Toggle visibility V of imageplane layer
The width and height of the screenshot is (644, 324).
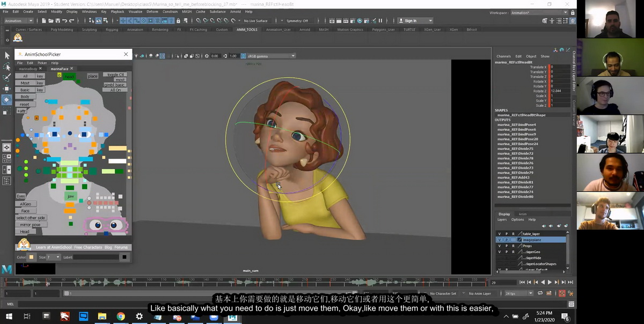click(500, 240)
